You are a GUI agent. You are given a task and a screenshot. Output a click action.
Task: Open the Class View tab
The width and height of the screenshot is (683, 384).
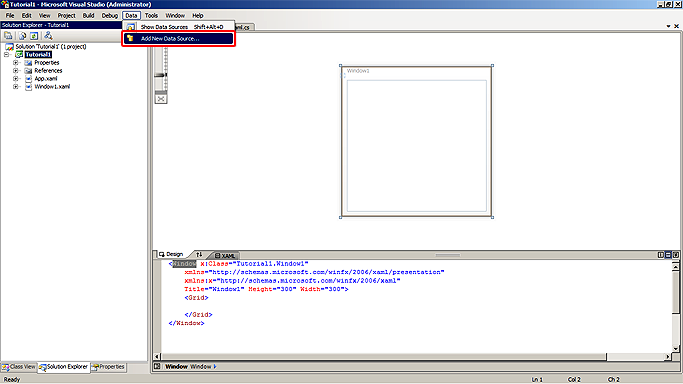[18, 367]
